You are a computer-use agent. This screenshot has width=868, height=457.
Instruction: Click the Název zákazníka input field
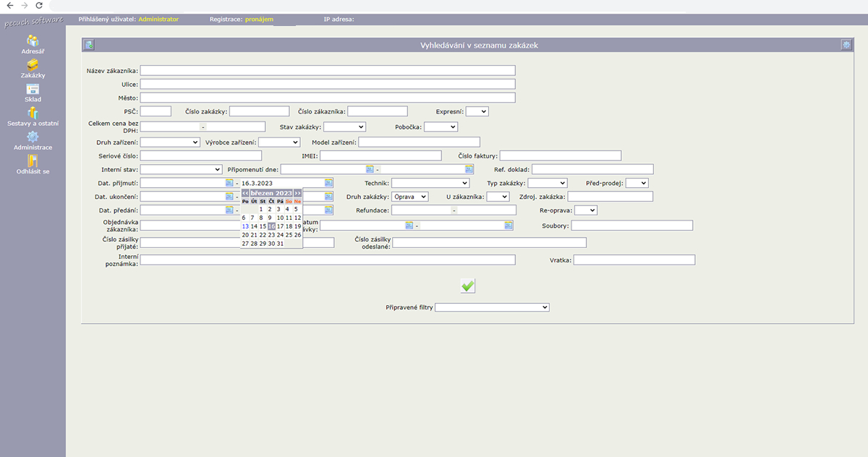(328, 70)
